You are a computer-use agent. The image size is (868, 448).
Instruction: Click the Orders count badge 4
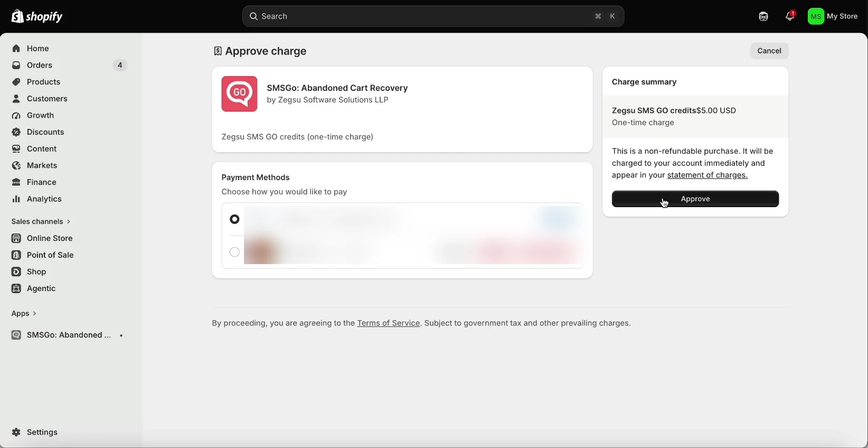point(120,66)
